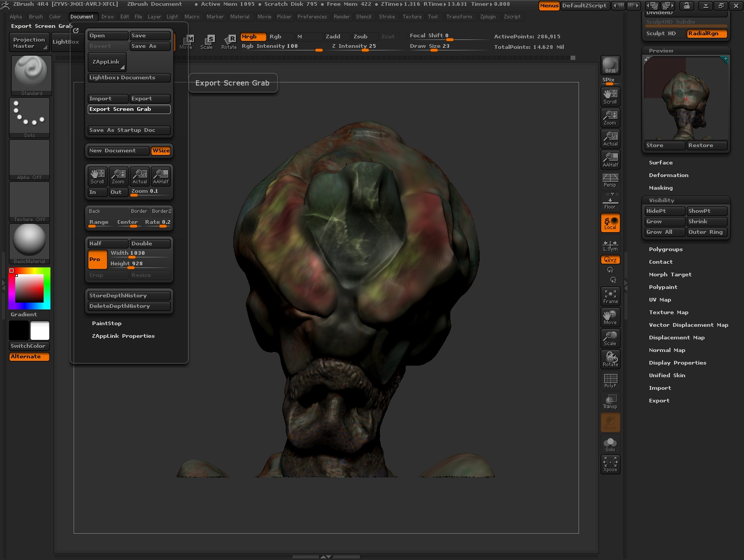Select the Zoom tool in right shelf
The width and height of the screenshot is (744, 560).
tap(610, 117)
